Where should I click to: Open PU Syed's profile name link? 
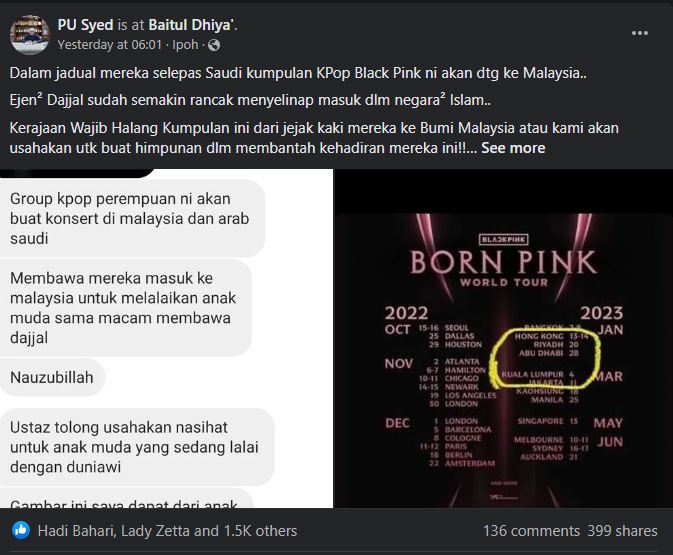85,25
